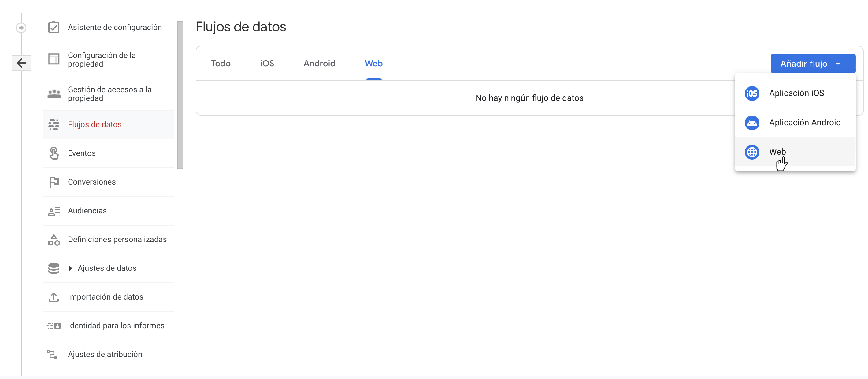Open Gestión de accesos a la propiedad
The height and width of the screenshot is (379, 868).
point(109,94)
